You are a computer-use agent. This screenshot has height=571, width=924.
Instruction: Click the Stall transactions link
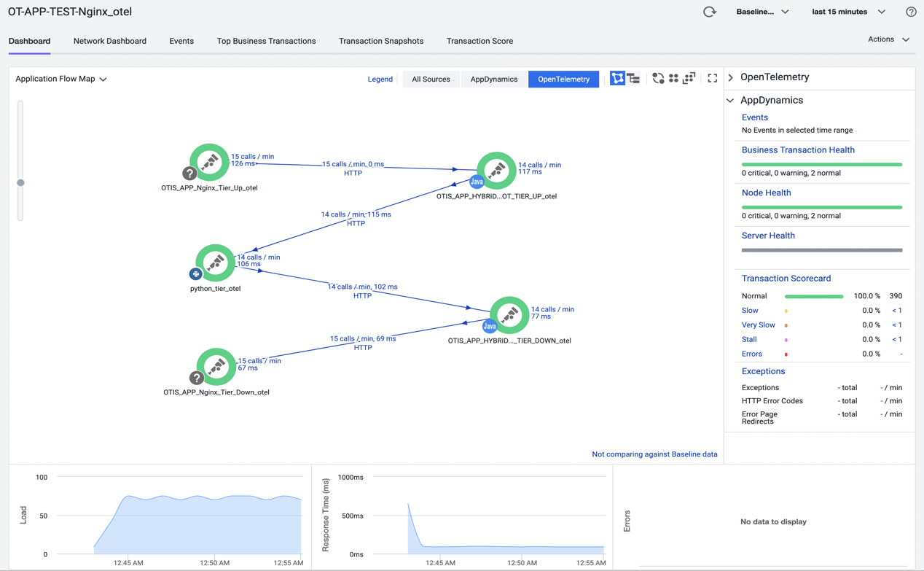pyautogui.click(x=749, y=339)
